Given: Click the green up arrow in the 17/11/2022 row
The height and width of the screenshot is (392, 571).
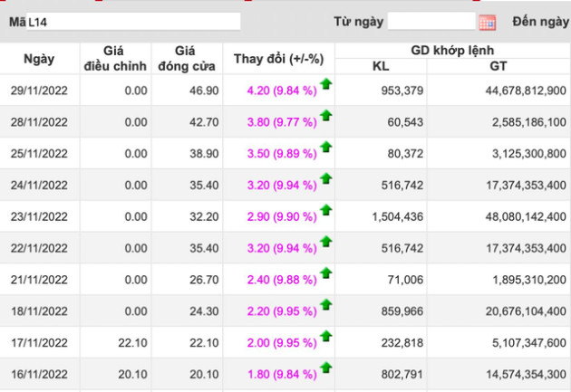Looking at the screenshot, I should [326, 336].
